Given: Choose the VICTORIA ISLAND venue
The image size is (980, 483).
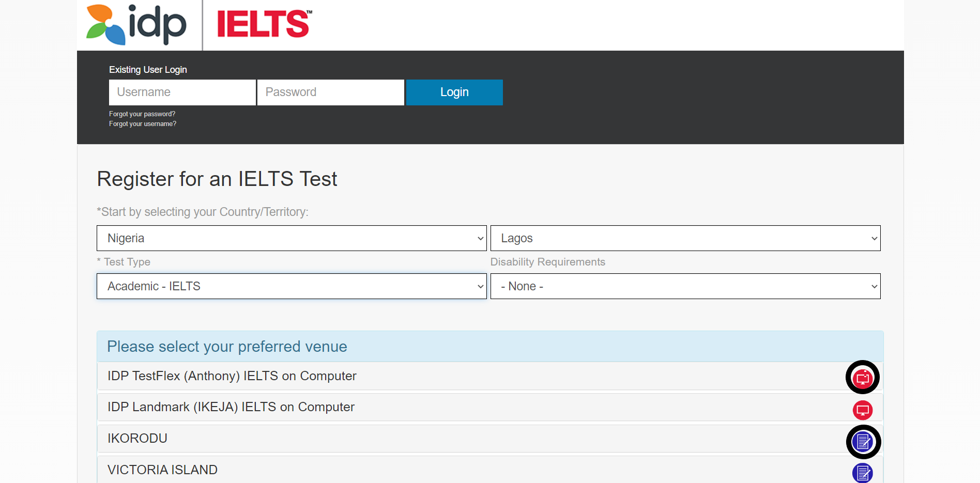Looking at the screenshot, I should 162,470.
